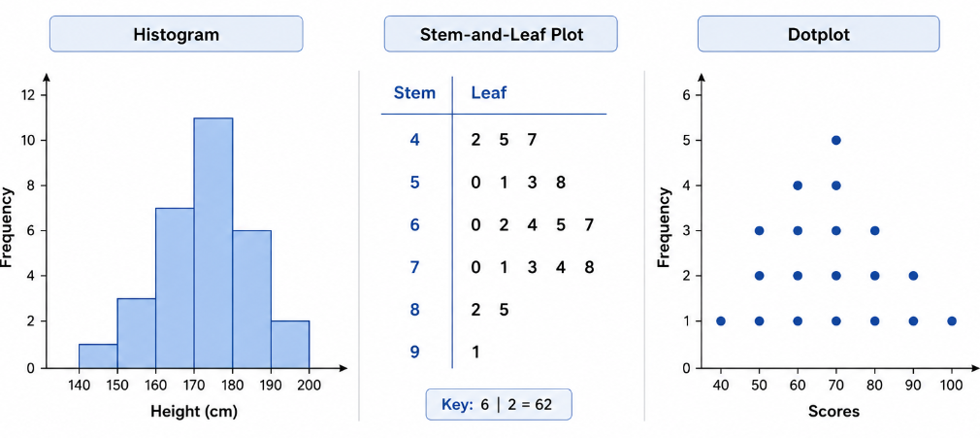Select the Height (cm) axis label
The height and width of the screenshot is (438, 980).
pos(194,411)
